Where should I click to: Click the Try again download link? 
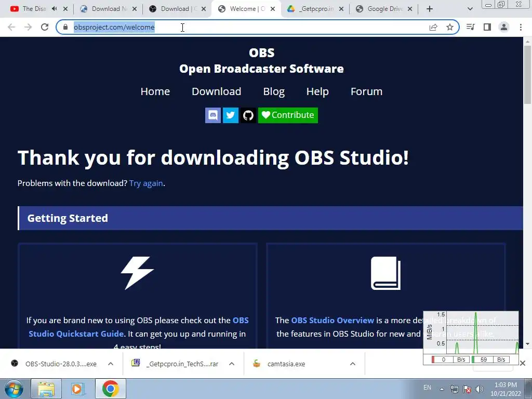point(146,183)
